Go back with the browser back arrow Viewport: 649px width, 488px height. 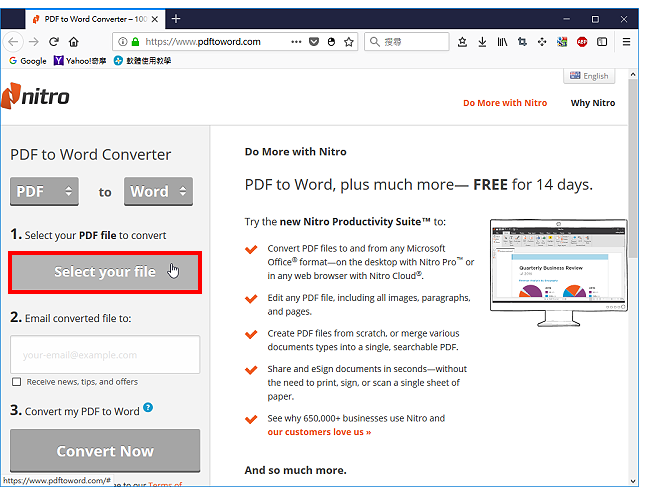tap(13, 42)
